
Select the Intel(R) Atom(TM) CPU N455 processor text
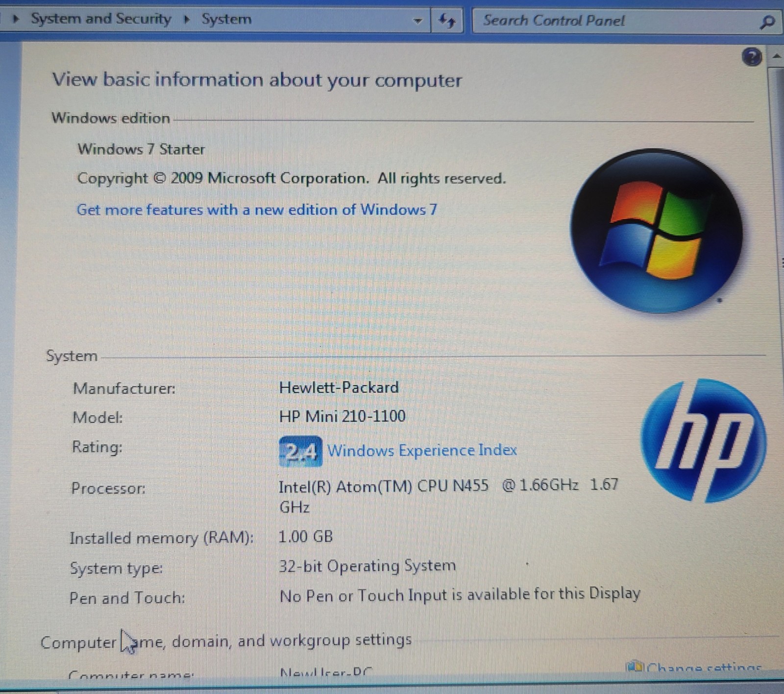point(448,496)
